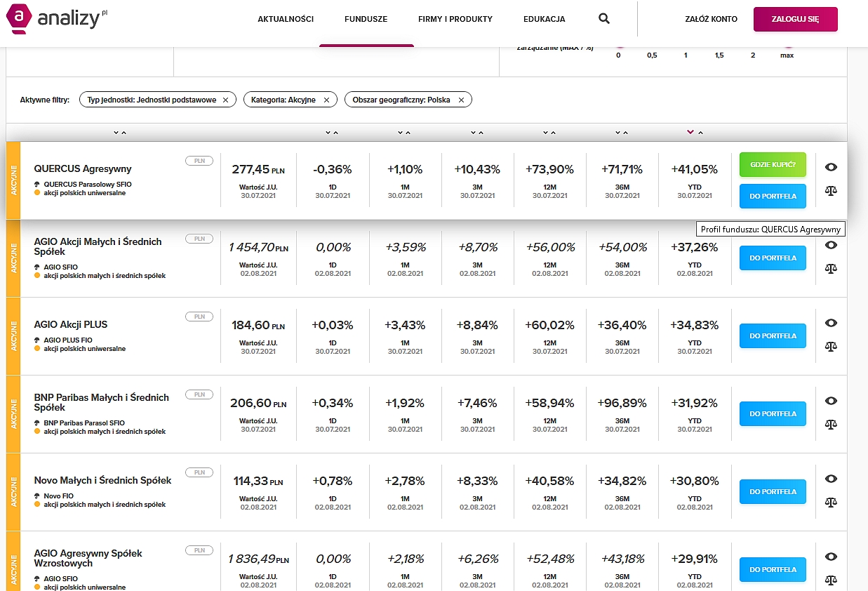Click the active YTD descending sort arrow

[690, 132]
